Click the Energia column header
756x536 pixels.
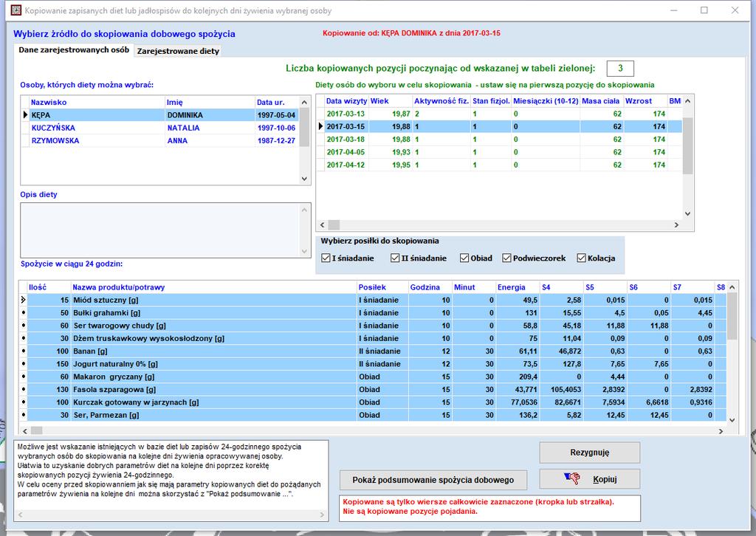coord(518,286)
